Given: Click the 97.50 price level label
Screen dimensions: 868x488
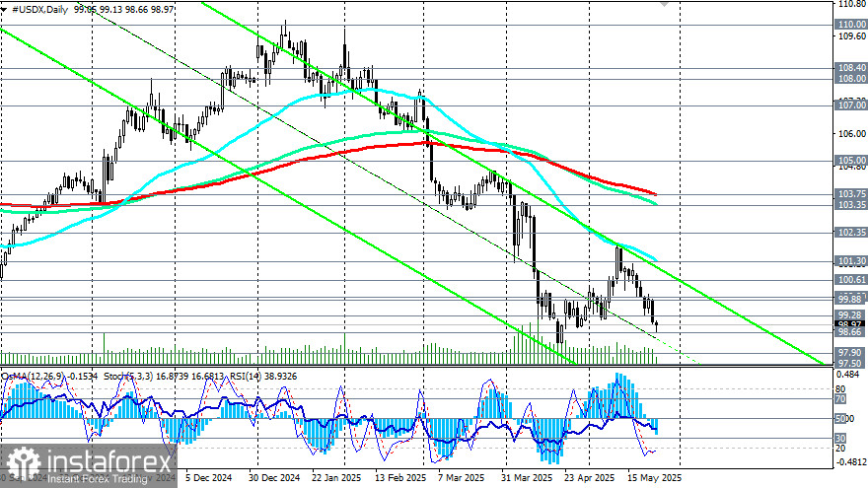Looking at the screenshot, I should point(851,363).
